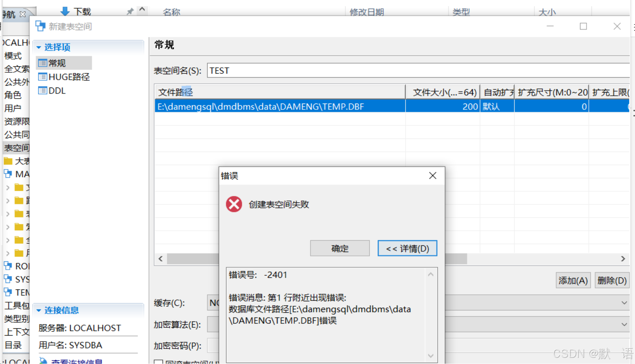Viewport: 635px width, 364px height.
Task: Click the pin icon in the toolbar
Action: (130, 11)
